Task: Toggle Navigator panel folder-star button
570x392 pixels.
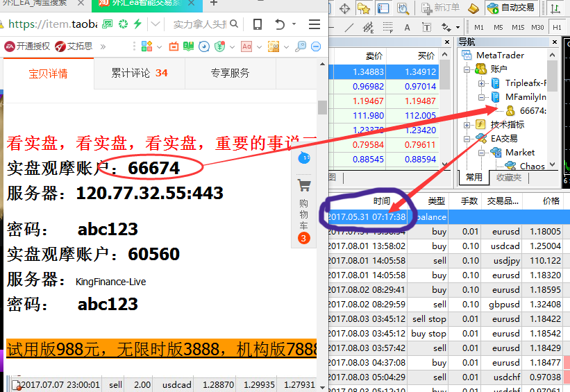Action: 363,8
